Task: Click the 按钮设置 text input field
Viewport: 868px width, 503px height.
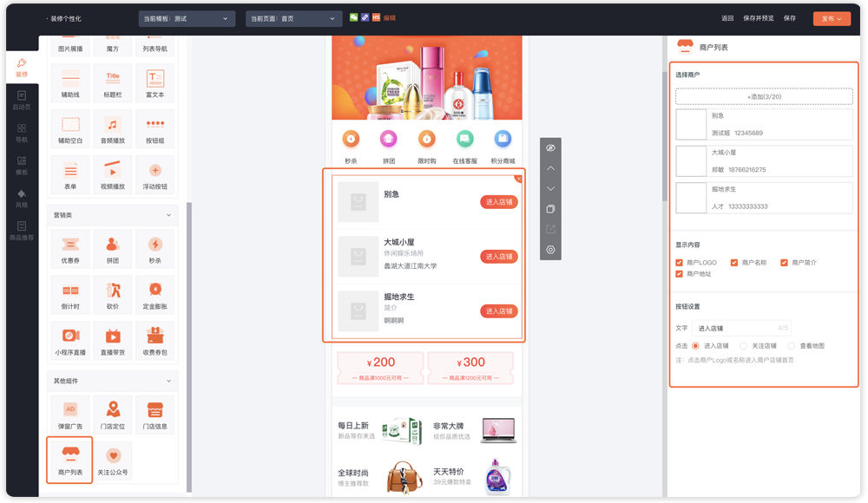Action: 741,329
